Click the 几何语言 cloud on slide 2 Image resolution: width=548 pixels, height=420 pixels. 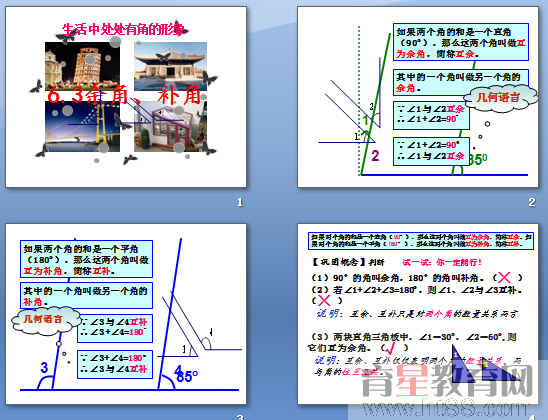(x=500, y=97)
